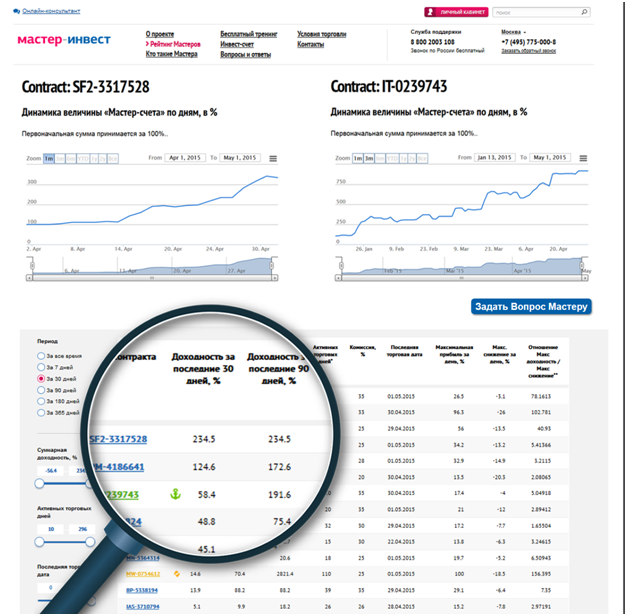
Task: Open 'Рейтинг Мастеров' navigation item
Action: point(175,44)
